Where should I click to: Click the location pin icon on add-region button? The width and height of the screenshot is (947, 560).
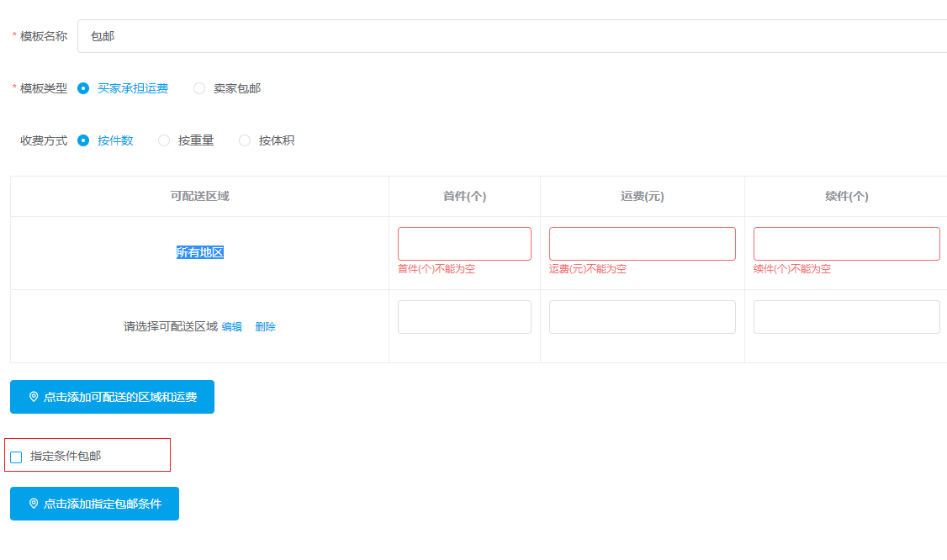click(x=34, y=397)
